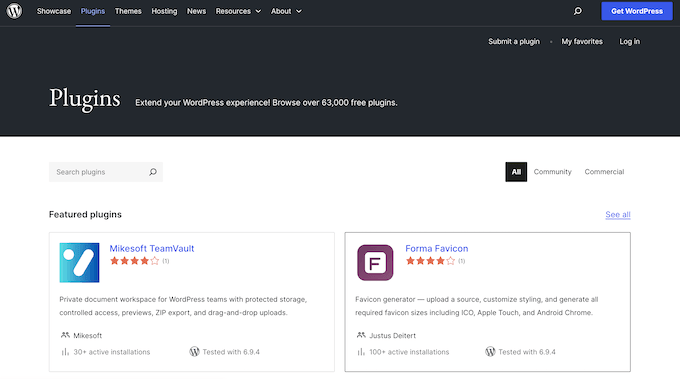This screenshot has width=680, height=379.
Task: Select the All filter tab
Action: click(x=516, y=172)
